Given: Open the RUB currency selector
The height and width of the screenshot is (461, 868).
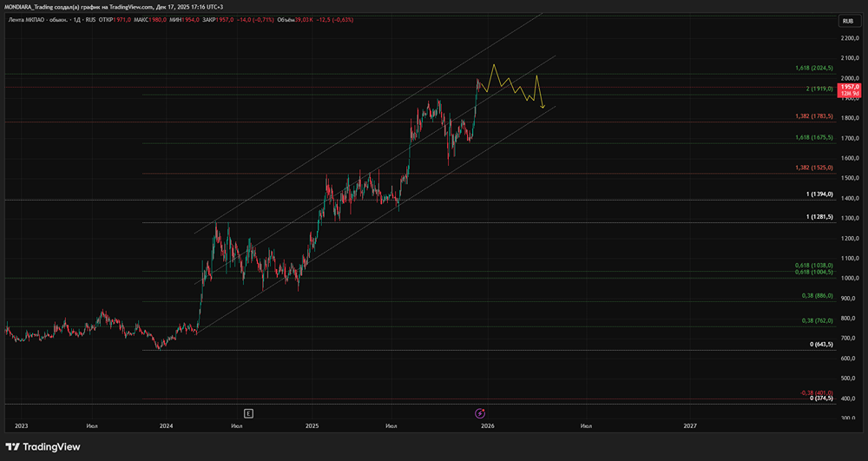Looking at the screenshot, I should 847,21.
